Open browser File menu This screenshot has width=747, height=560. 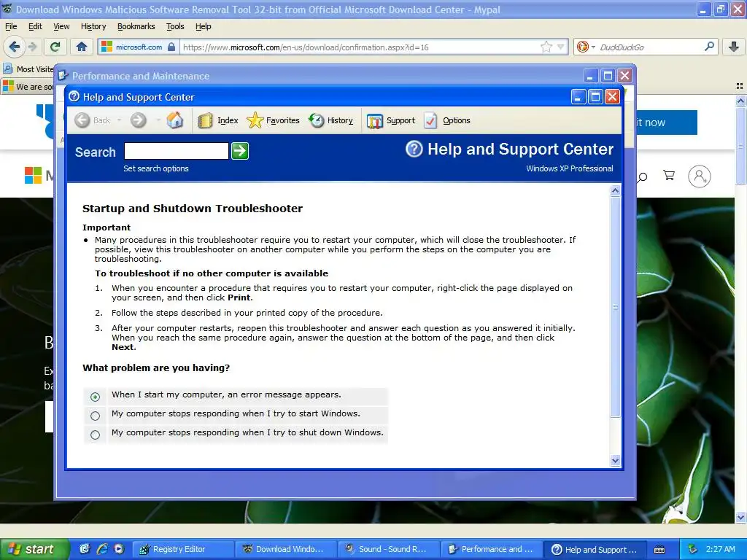(11, 27)
